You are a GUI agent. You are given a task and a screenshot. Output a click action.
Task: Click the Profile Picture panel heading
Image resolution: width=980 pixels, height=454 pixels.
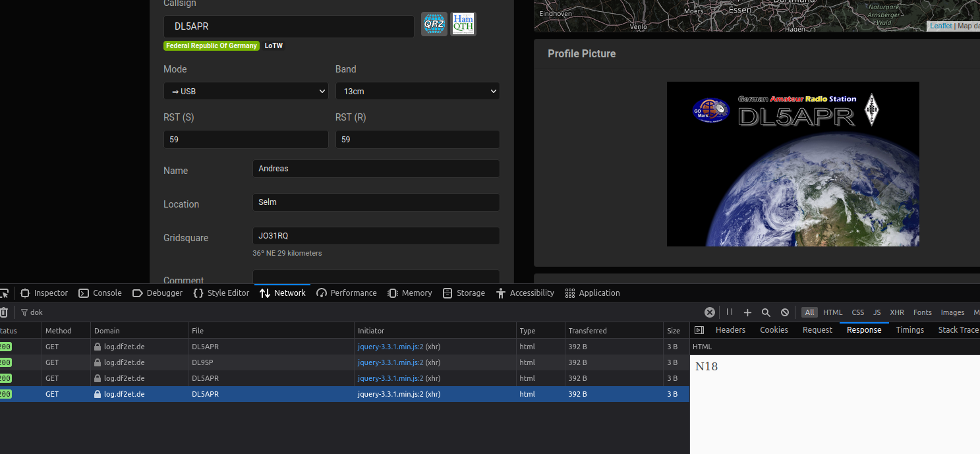[x=582, y=54]
